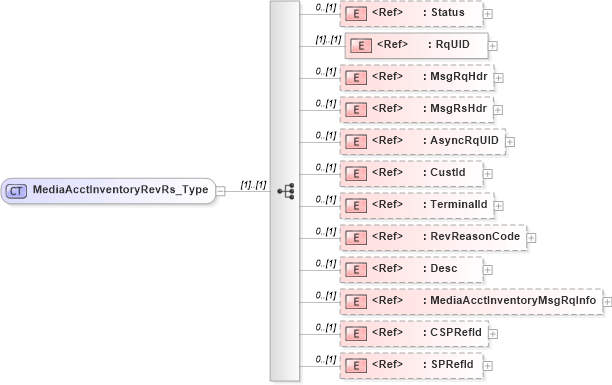
Task: Click the E icon beside MsgRqHdr
Action: click(356, 78)
